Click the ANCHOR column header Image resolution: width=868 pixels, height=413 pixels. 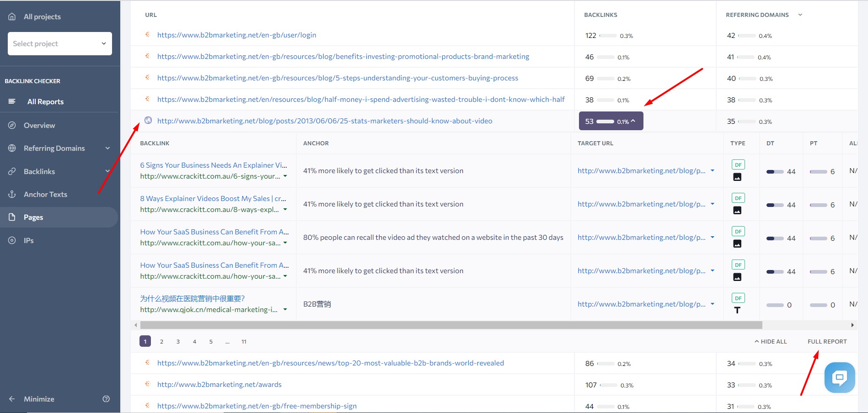[316, 143]
